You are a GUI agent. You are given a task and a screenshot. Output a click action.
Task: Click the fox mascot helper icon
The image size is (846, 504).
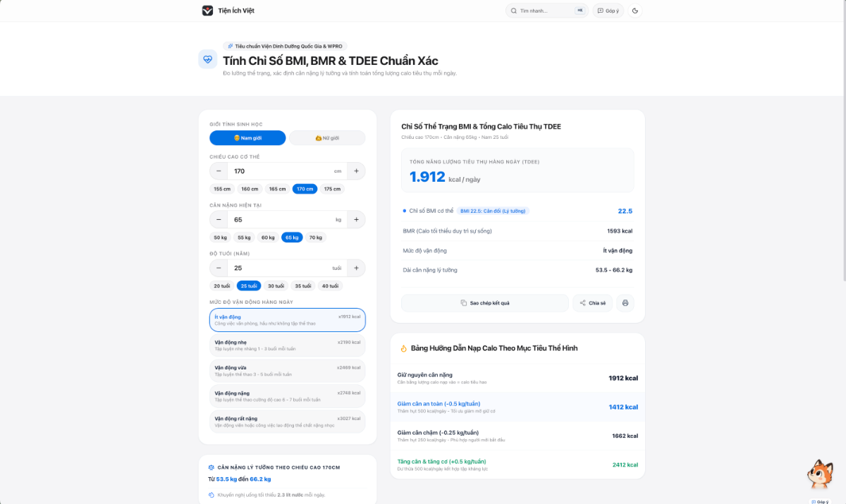tap(821, 474)
